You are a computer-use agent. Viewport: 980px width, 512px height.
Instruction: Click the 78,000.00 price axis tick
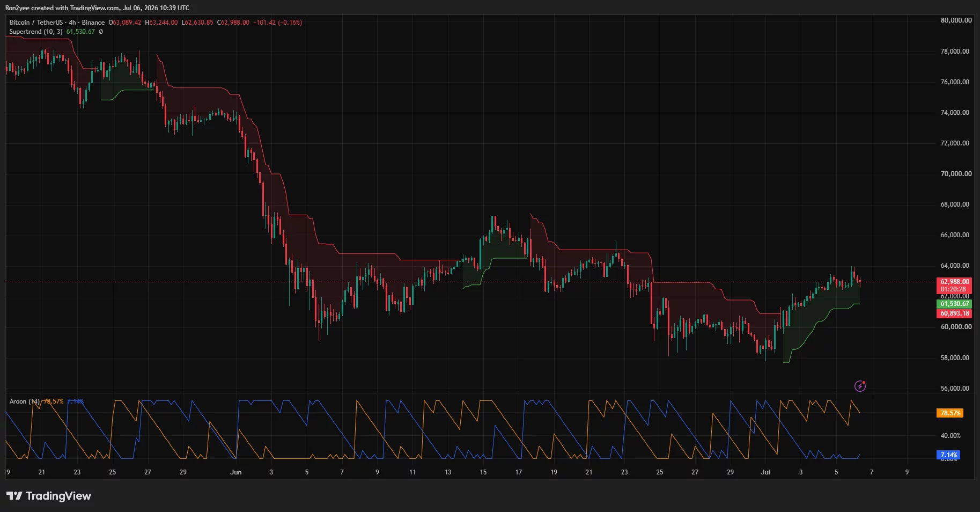956,52
